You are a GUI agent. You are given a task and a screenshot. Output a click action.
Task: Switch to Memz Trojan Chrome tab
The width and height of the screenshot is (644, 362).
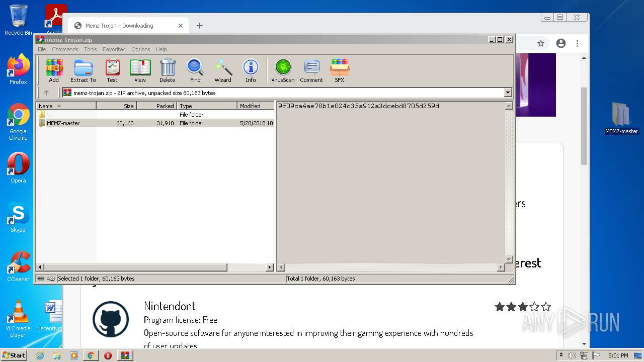(127, 26)
